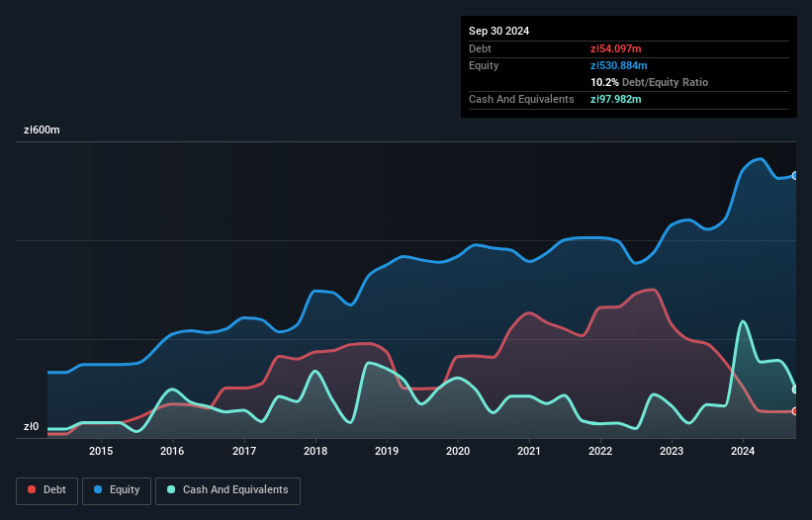Click the 2024 x-axis label
The image size is (812, 520).
[743, 451]
